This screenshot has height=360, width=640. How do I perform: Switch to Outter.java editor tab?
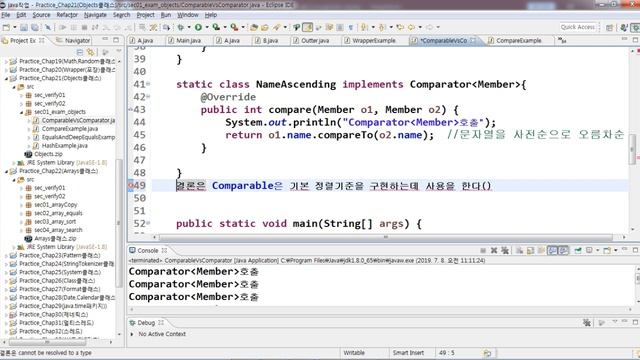[x=311, y=40]
